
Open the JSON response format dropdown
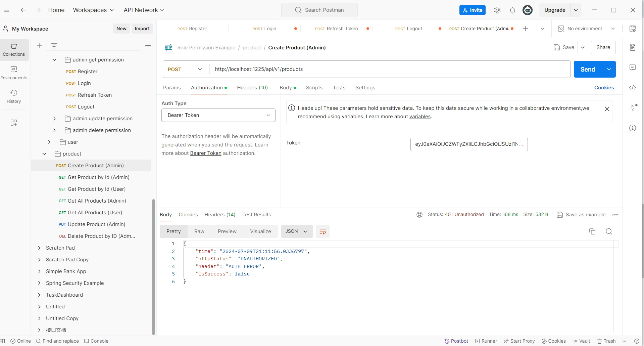tap(297, 231)
